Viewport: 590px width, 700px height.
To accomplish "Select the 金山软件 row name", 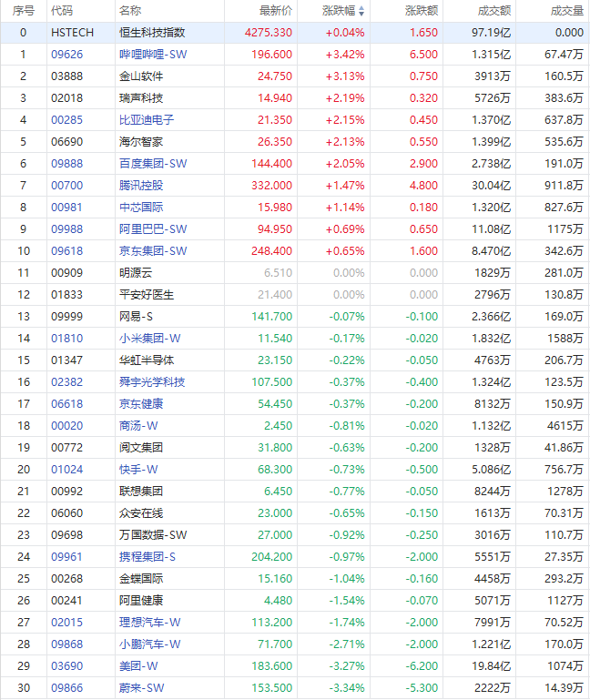I will (x=141, y=76).
